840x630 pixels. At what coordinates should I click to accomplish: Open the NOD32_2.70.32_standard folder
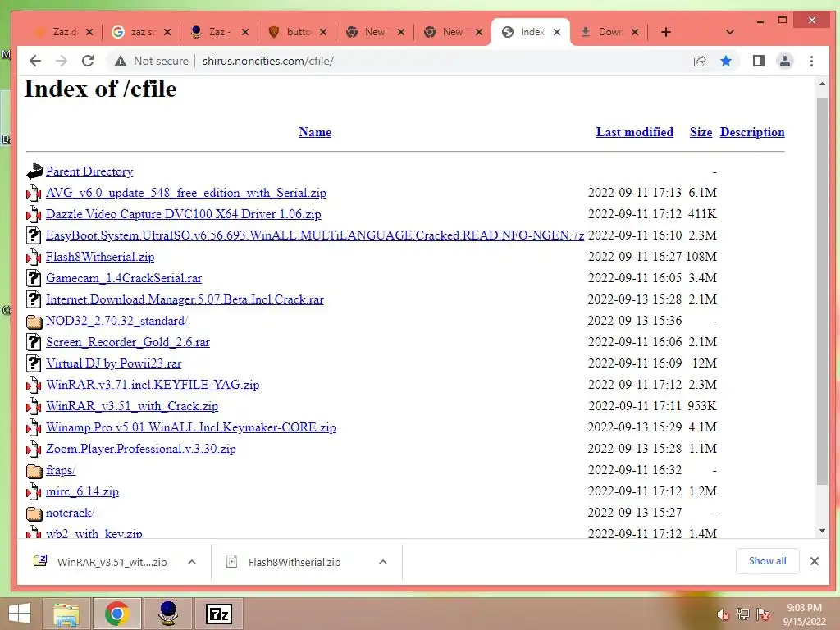(x=116, y=321)
